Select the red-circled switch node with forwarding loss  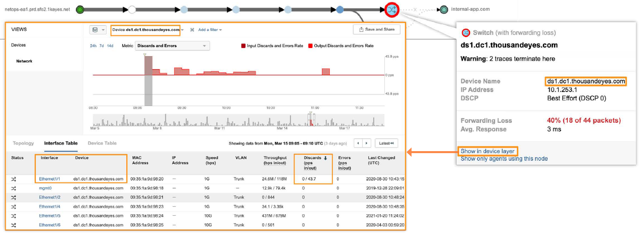coord(392,9)
